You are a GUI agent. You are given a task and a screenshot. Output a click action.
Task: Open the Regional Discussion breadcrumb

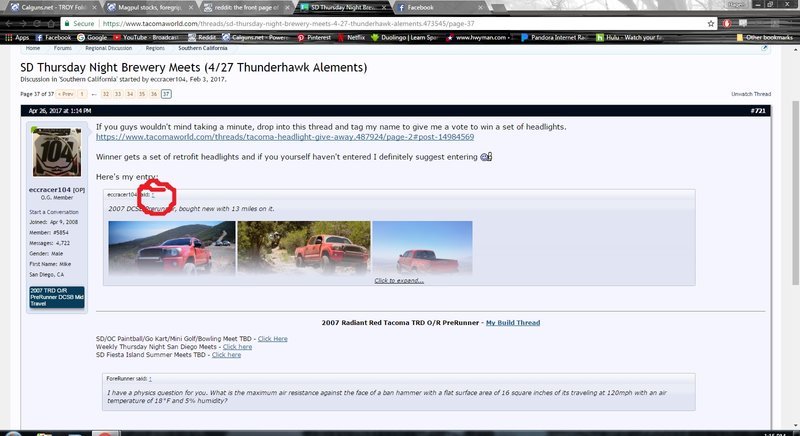point(109,48)
